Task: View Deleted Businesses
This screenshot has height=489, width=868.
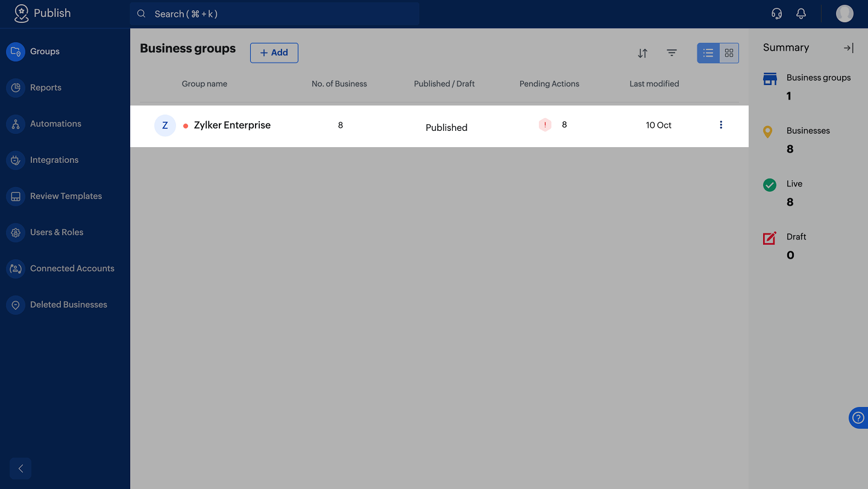Action: 64,304
